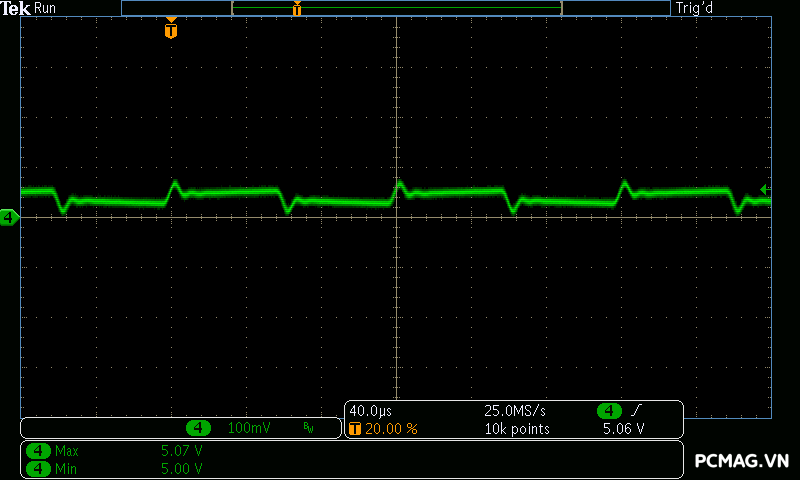Click the PCMAG.VN watermark
800x480 pixels.
(x=742, y=460)
